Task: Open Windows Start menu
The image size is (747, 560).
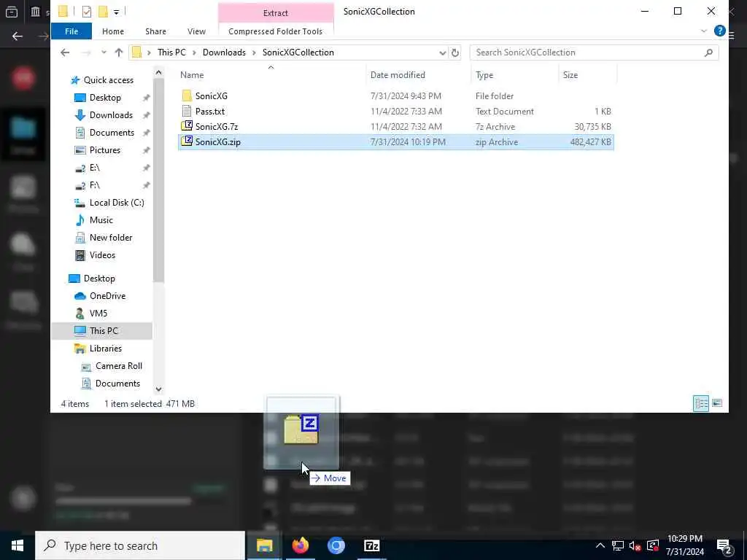Action: [x=18, y=545]
